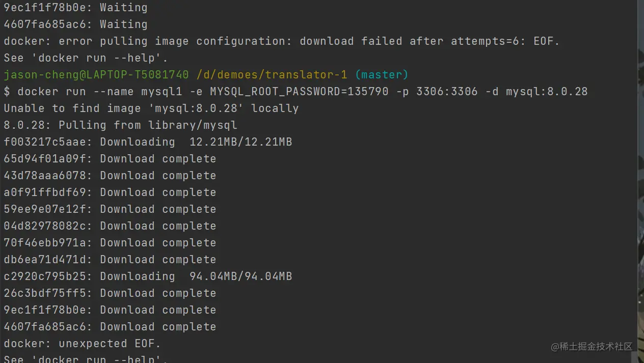Click the 65d94f01a09f Download complete line
This screenshot has height=363, width=644.
click(110, 159)
